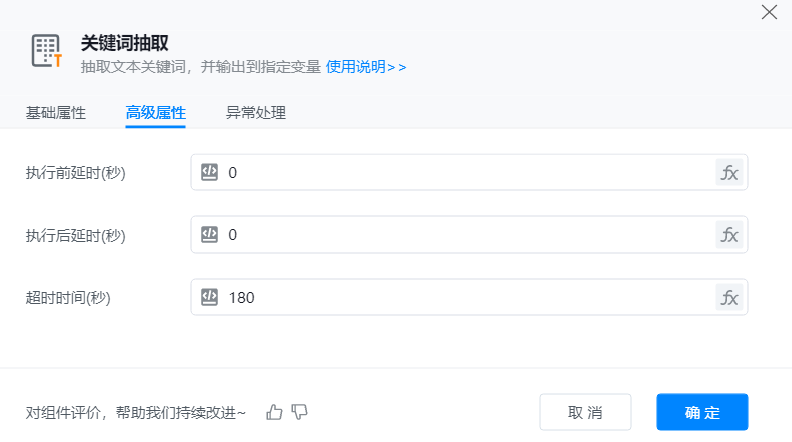Give the component a thumbs up

[x=275, y=411]
